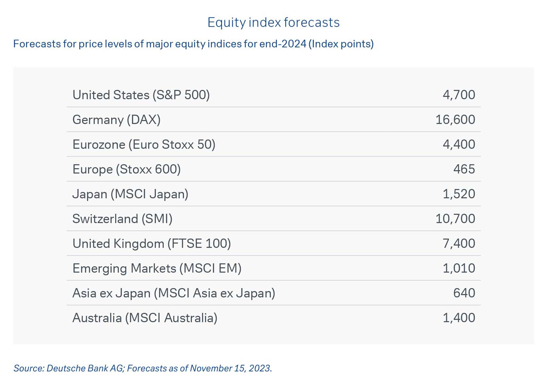Viewport: 549px width, 392px height.
Task: Select the Europe (Stoxx 600) row label
Action: (126, 169)
